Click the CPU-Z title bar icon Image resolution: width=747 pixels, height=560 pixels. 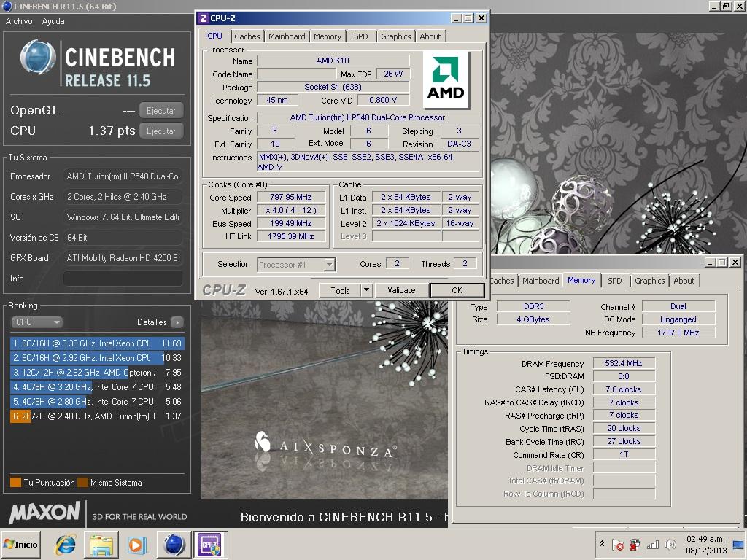204,18
